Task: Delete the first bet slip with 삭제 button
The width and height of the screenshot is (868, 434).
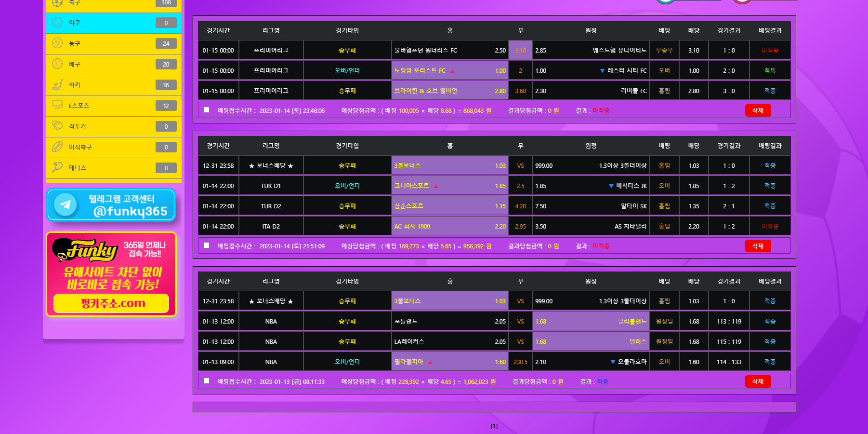Action: (x=758, y=110)
